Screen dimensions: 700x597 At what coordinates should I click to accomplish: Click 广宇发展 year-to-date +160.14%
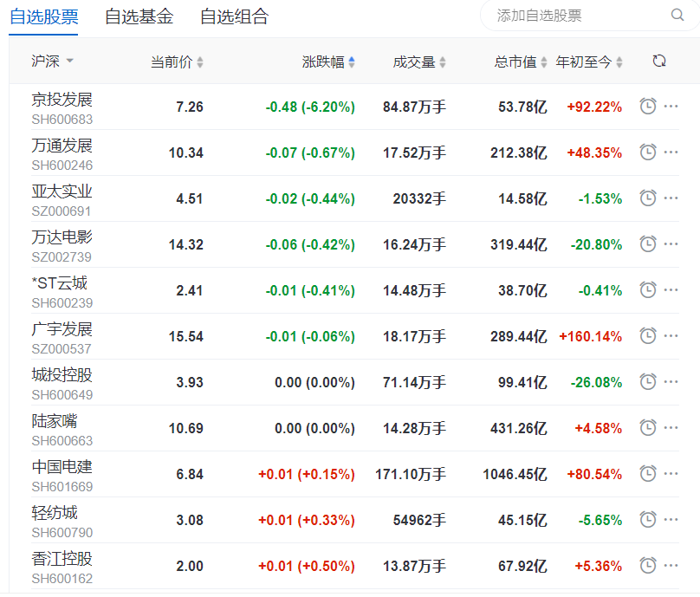click(591, 336)
